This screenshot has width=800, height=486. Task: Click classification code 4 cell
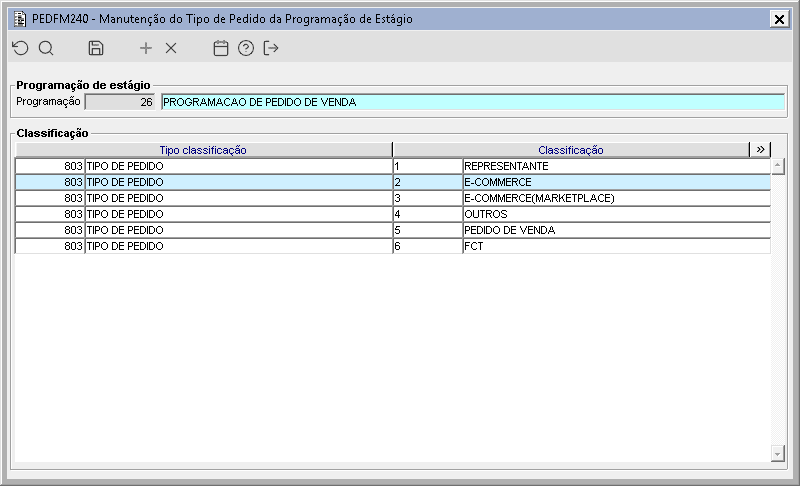click(428, 214)
